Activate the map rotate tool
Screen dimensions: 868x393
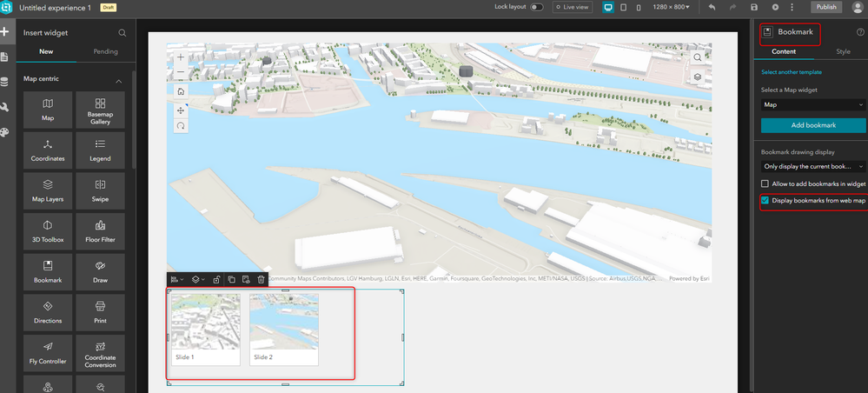coord(181,126)
